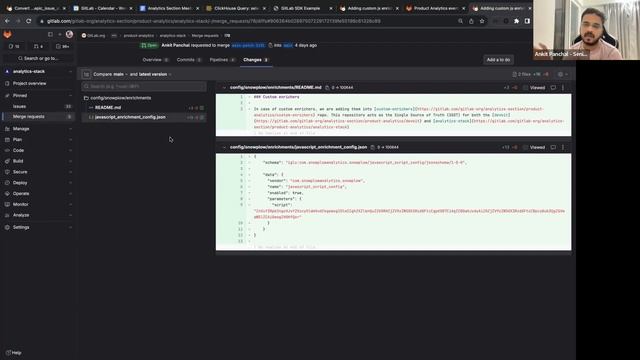
Task: Open the diff preferences gear dropdown
Action: [x=562, y=74]
